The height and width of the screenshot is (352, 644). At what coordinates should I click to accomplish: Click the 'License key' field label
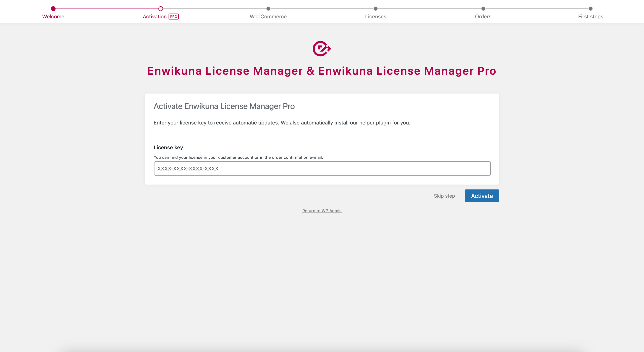tap(168, 148)
